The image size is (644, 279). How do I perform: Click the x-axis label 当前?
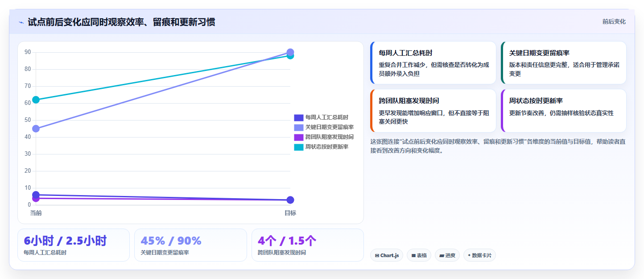(x=36, y=213)
